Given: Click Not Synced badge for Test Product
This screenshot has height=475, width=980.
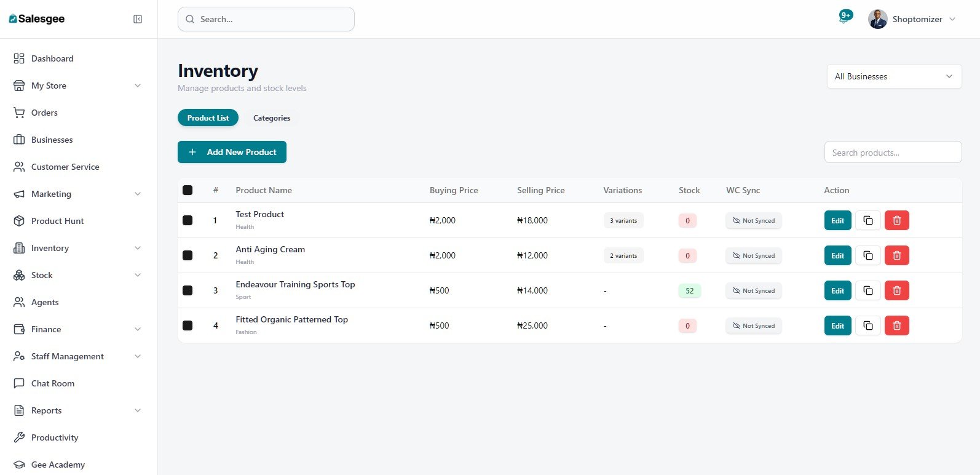Looking at the screenshot, I should pyautogui.click(x=754, y=220).
